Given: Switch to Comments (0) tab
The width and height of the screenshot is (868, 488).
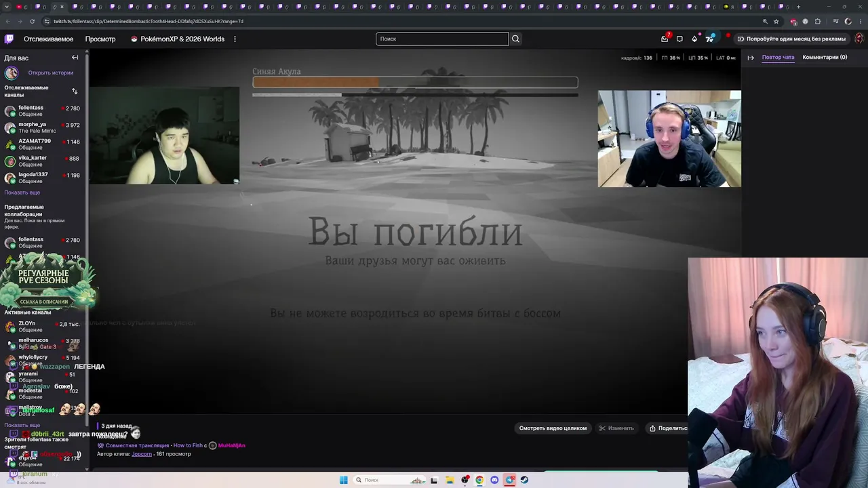Looking at the screenshot, I should pos(825,57).
